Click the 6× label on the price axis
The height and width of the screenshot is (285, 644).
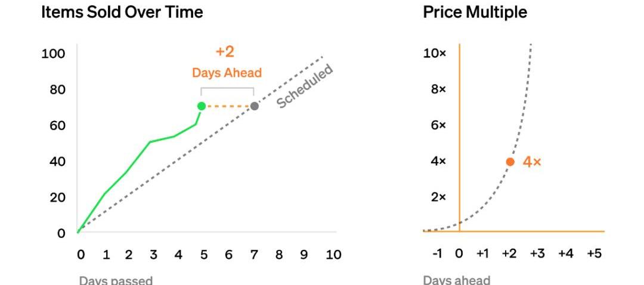tap(438, 126)
